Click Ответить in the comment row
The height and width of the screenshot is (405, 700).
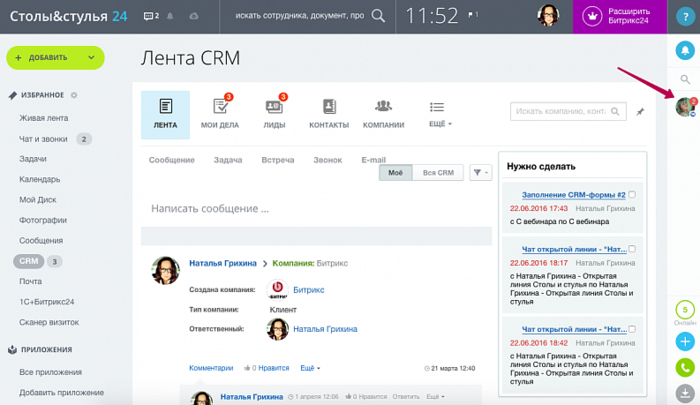tap(406, 397)
